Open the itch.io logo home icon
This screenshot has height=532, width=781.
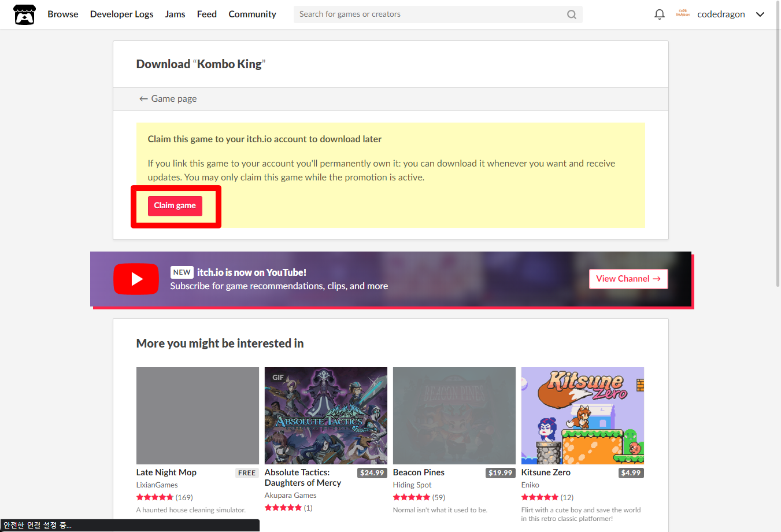tap(24, 14)
